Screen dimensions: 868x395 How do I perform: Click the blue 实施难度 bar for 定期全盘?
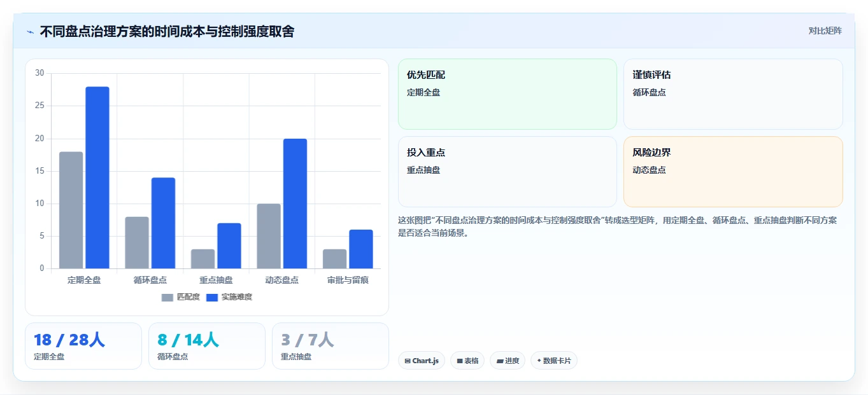[x=97, y=177]
